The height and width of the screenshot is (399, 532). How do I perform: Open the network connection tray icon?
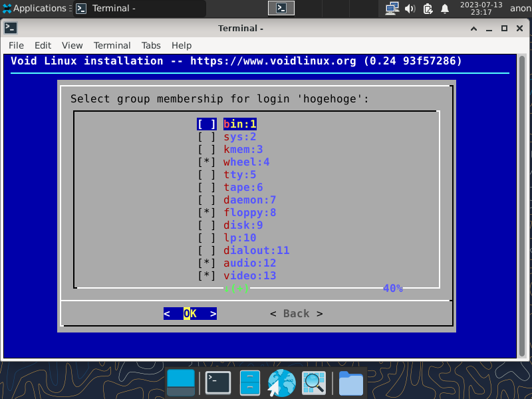(392, 9)
